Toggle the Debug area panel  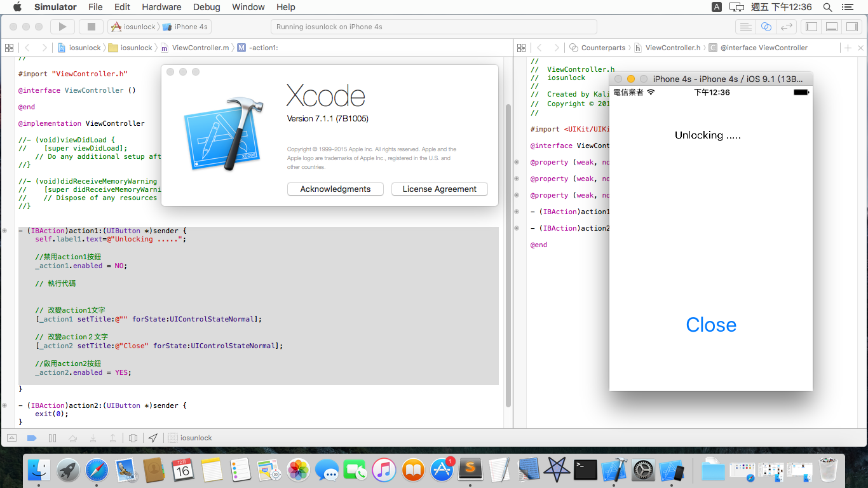tap(832, 27)
